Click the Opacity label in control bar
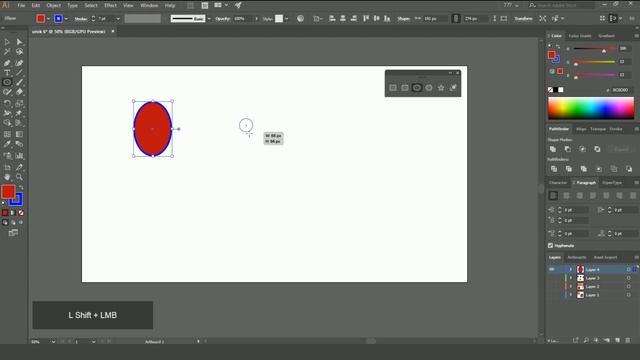Screen dimensions: 640x360 pos(222,19)
